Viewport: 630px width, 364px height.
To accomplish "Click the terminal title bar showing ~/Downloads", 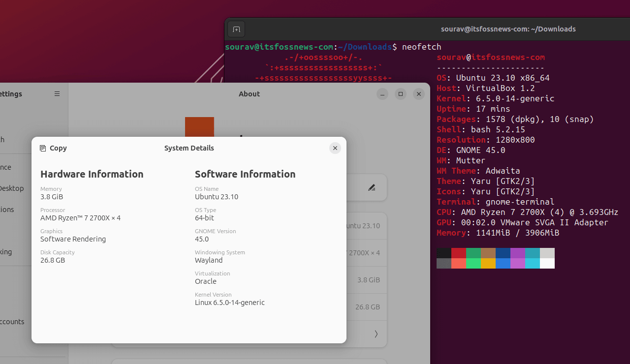I will click(x=508, y=29).
